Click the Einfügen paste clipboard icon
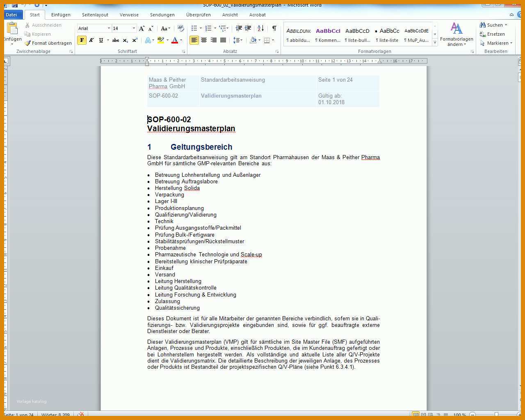 point(12,28)
